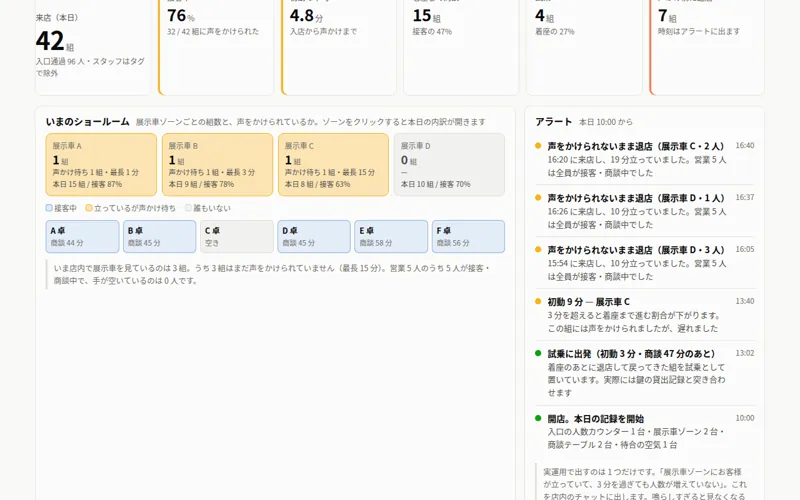
Task: Click the 来店（本日）42組 card
Action: pyautogui.click(x=93, y=46)
